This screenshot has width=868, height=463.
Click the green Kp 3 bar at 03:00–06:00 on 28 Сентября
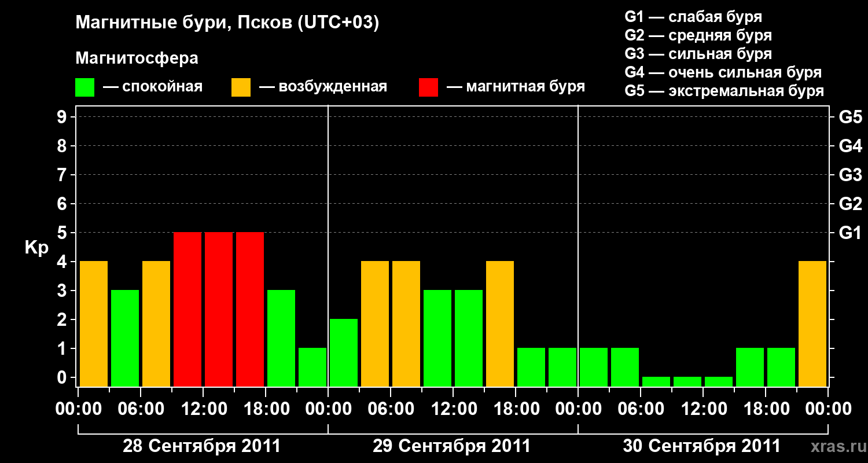click(125, 338)
